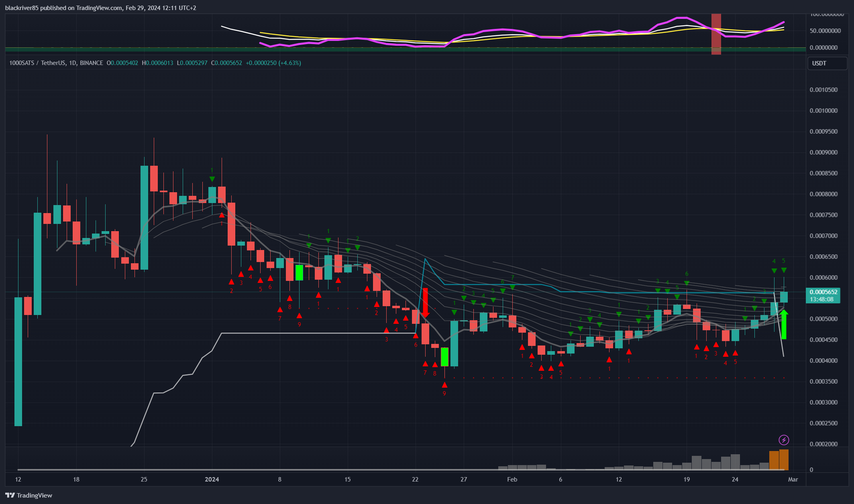The height and width of the screenshot is (504, 854).
Task: Click price axis label 0.0010500
Action: point(824,90)
